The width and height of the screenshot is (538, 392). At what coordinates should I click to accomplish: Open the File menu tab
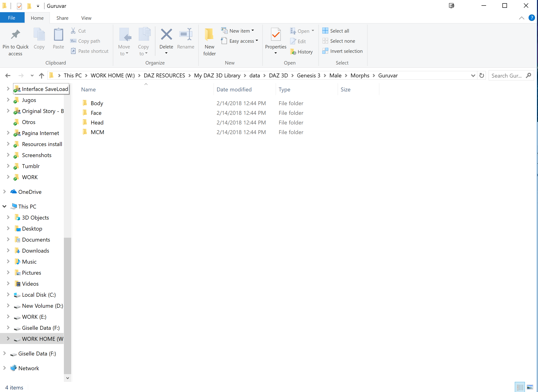(x=12, y=18)
